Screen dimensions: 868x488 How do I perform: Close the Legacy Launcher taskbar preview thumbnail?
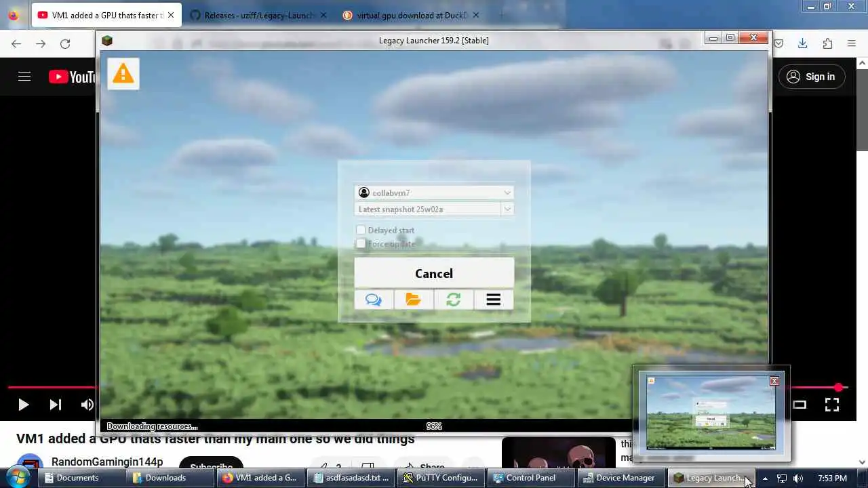click(x=774, y=381)
